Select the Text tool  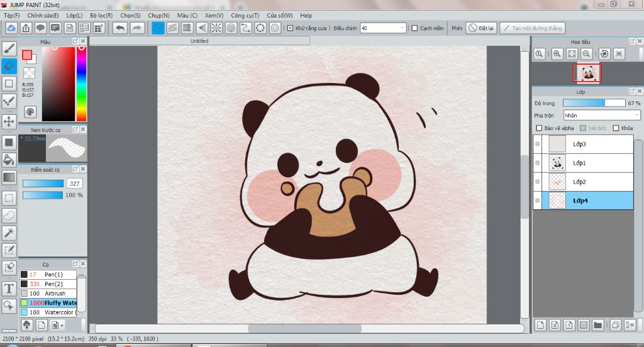pyautogui.click(x=9, y=289)
